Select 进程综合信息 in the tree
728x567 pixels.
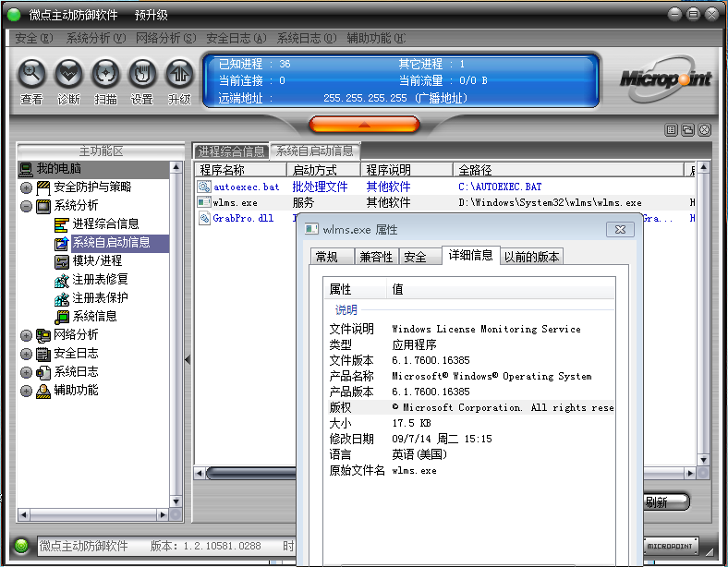(x=105, y=223)
